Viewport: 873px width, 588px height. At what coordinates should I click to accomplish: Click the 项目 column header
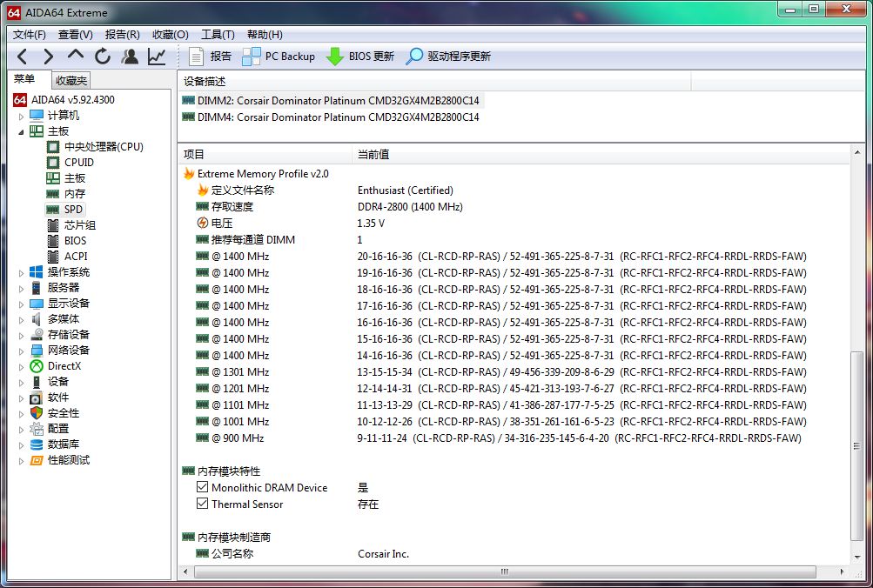point(265,154)
